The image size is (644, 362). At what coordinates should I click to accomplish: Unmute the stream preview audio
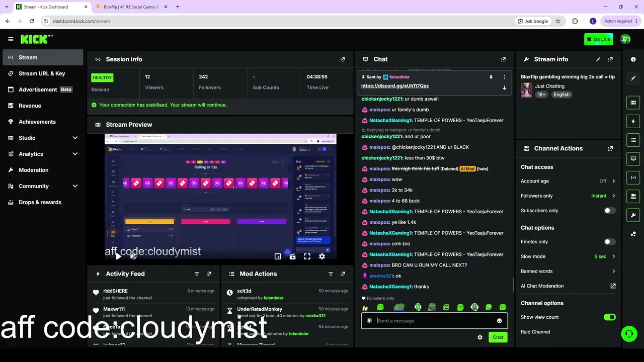[x=133, y=256]
